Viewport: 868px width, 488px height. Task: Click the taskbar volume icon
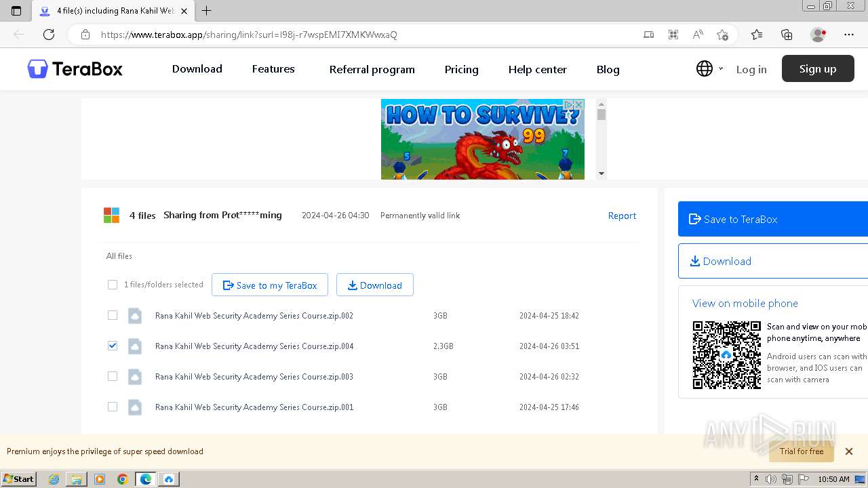[771, 479]
